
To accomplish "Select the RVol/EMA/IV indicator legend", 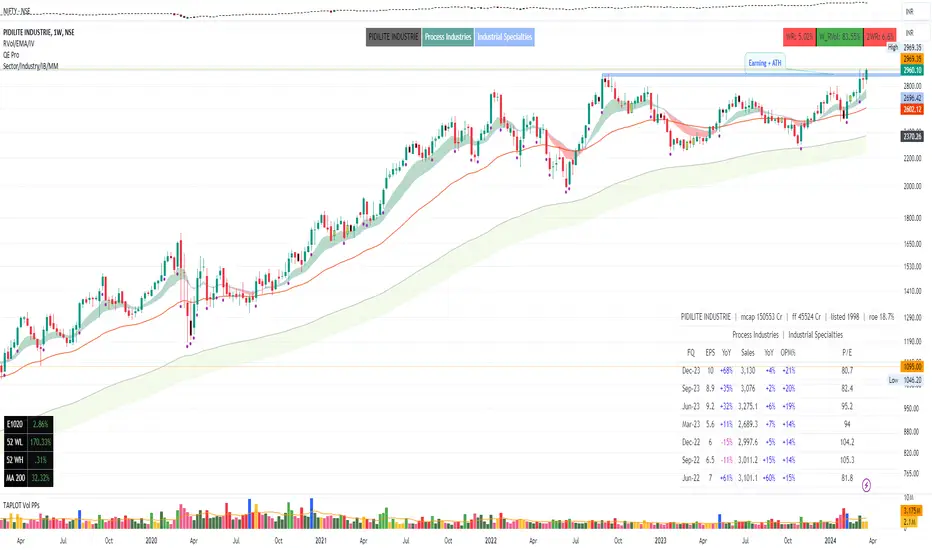I will (x=18, y=43).
